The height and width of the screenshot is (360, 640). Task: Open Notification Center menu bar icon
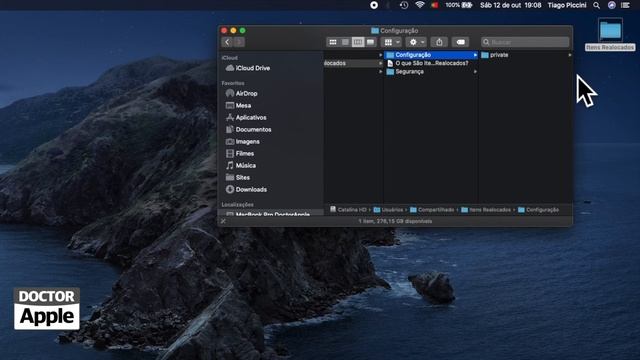pyautogui.click(x=625, y=5)
